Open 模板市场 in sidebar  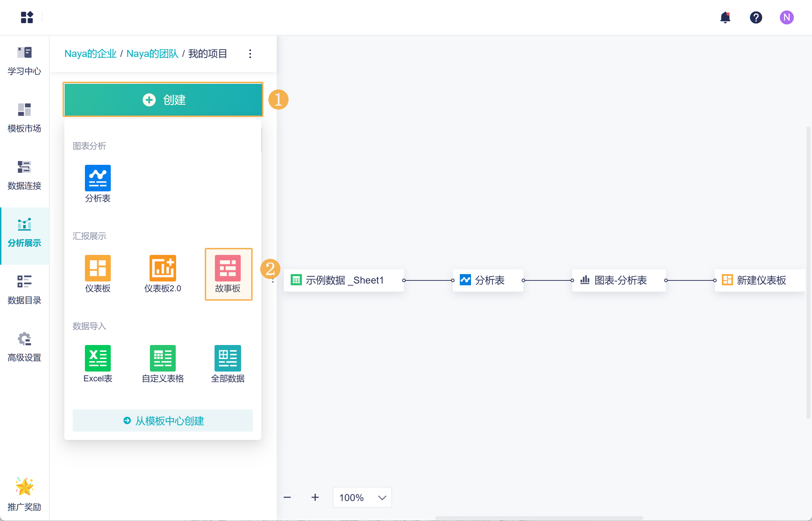(24, 118)
